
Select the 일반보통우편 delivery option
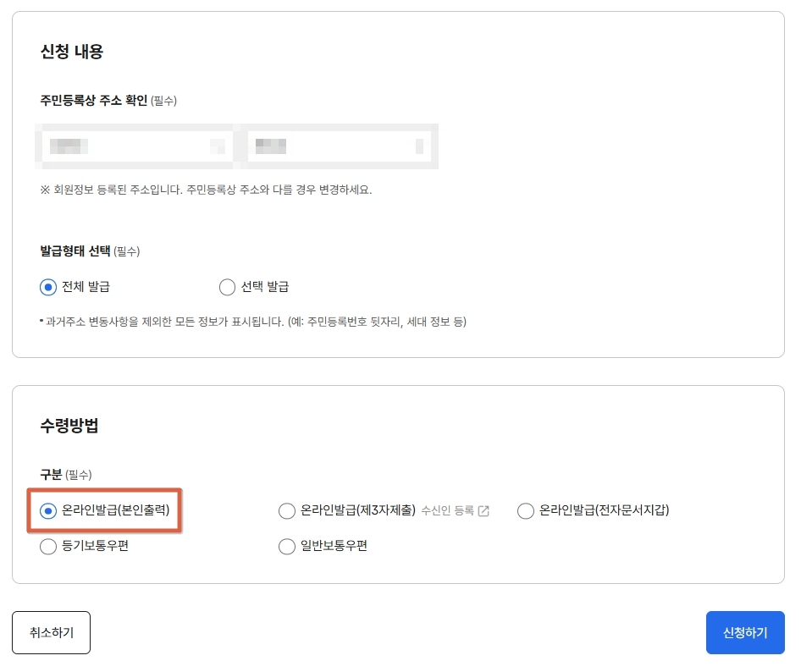pyautogui.click(x=287, y=547)
